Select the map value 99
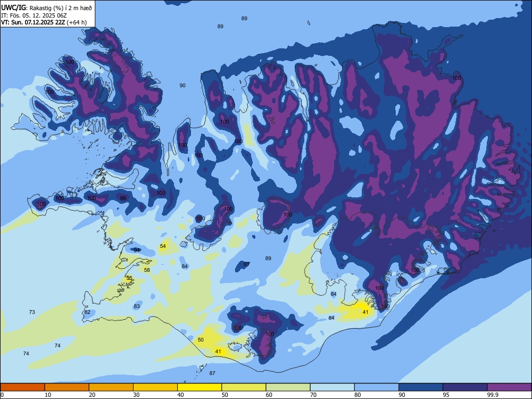Viewport: 532px width, 399px height. [123, 198]
